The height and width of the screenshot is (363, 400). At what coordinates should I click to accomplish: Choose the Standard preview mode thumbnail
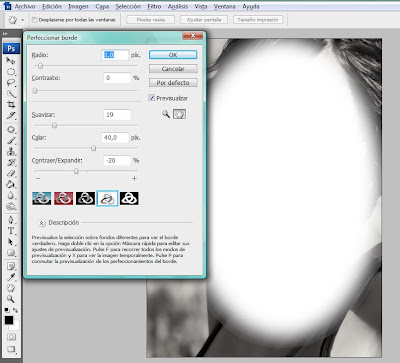click(42, 198)
